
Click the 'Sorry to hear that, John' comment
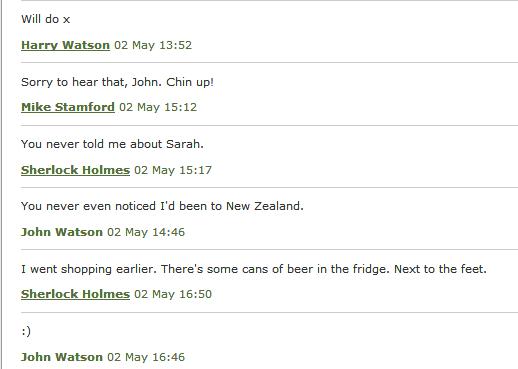click(x=117, y=82)
